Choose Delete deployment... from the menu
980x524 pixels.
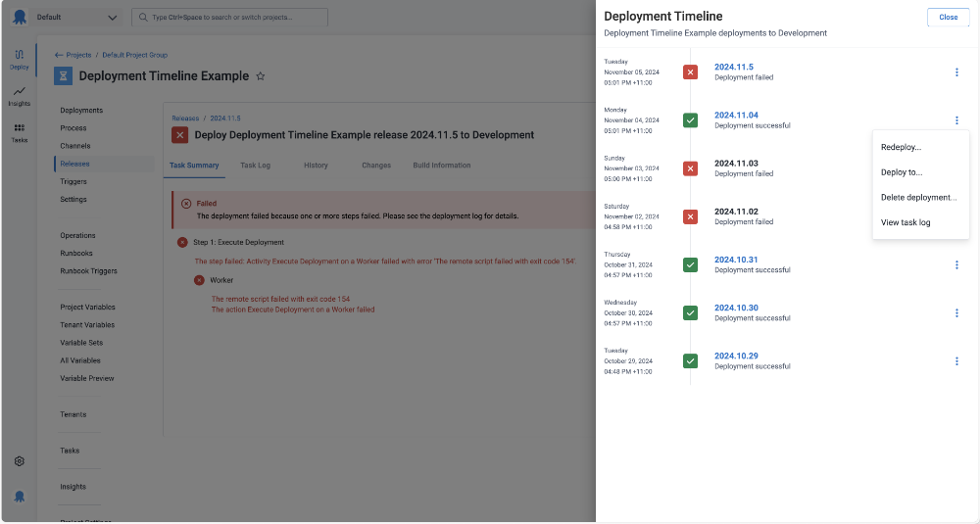tap(920, 198)
